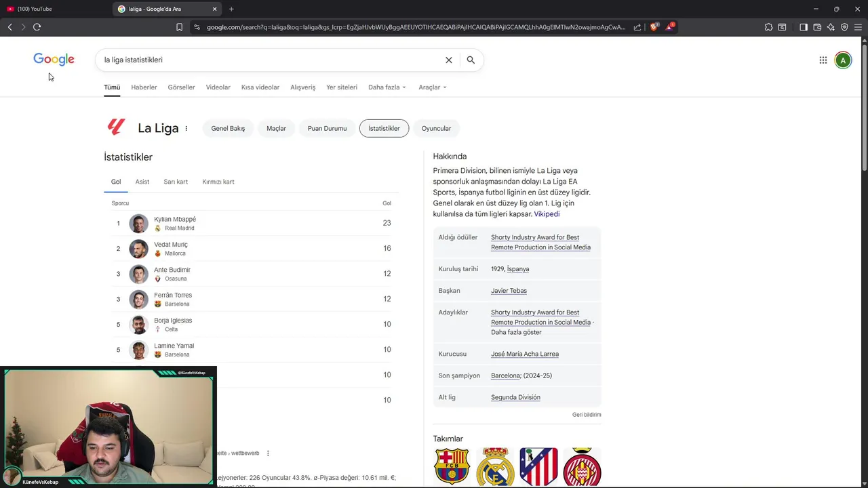868x488 pixels.
Task: Open Leo AI sparkle icon
Action: click(x=831, y=27)
